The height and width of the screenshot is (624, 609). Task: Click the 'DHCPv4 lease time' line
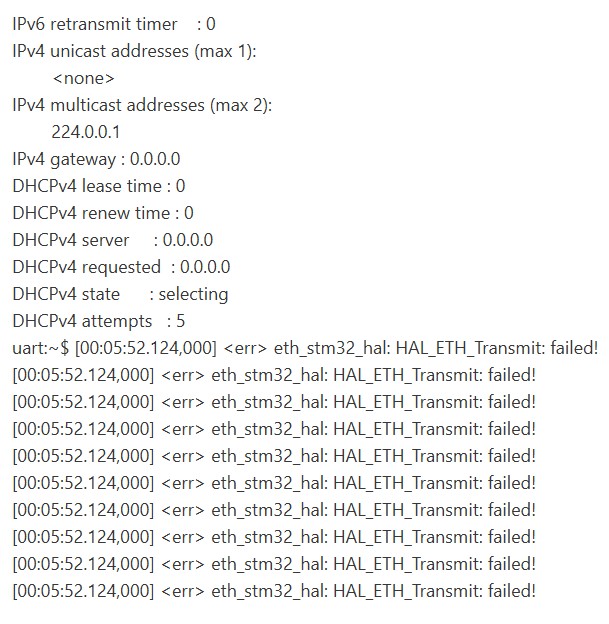pyautogui.click(x=99, y=186)
